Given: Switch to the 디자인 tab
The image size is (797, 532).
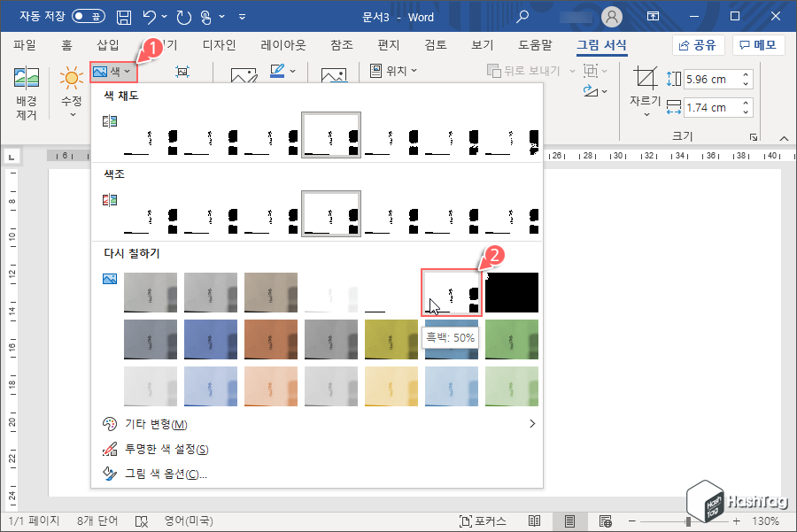Looking at the screenshot, I should tap(219, 45).
